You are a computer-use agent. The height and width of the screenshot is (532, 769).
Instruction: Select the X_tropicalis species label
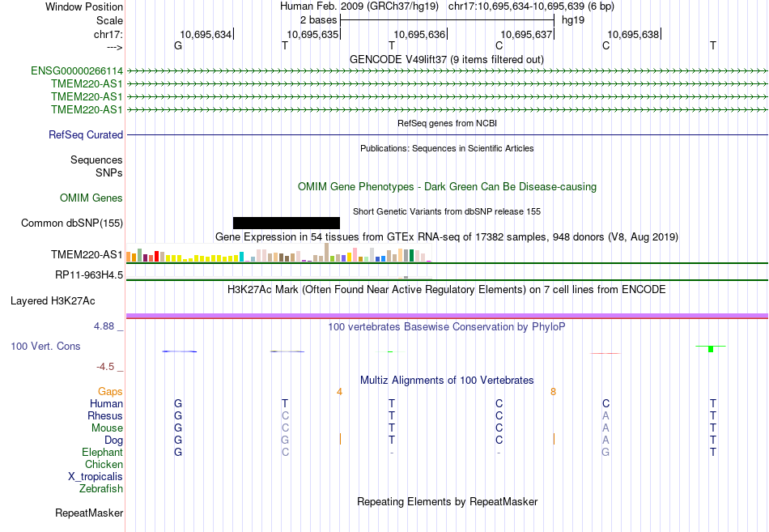[96, 477]
